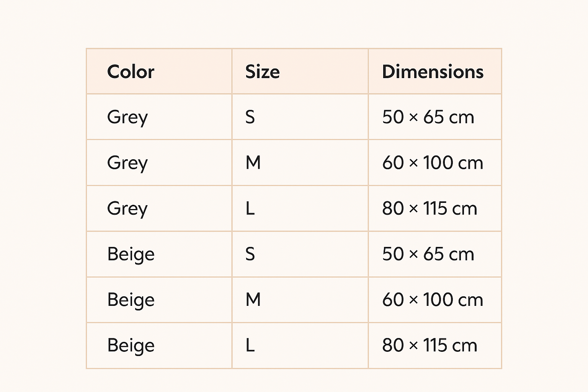Click the 50 × 65 cm cell for Grey
588x392 pixels.
click(x=428, y=117)
